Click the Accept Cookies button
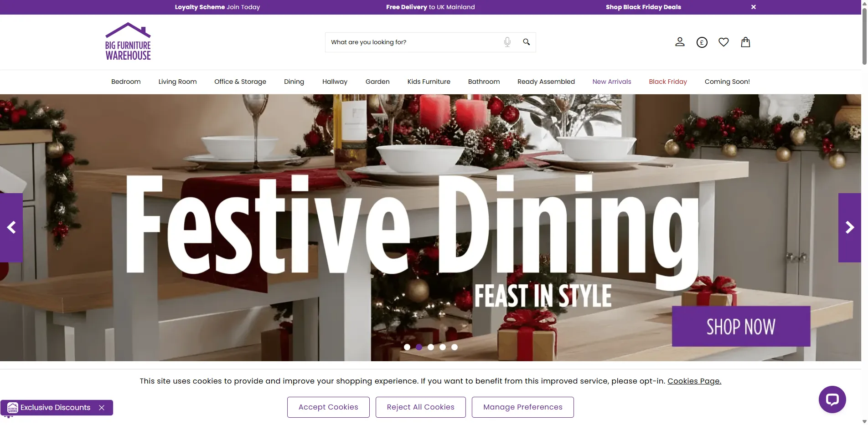The image size is (868, 425). [328, 407]
